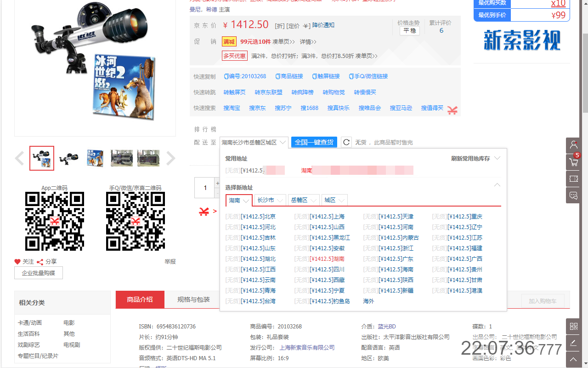Viewport: 588px width, 368px height.
Task: Select the 商品介绍 tab
Action: click(x=140, y=299)
